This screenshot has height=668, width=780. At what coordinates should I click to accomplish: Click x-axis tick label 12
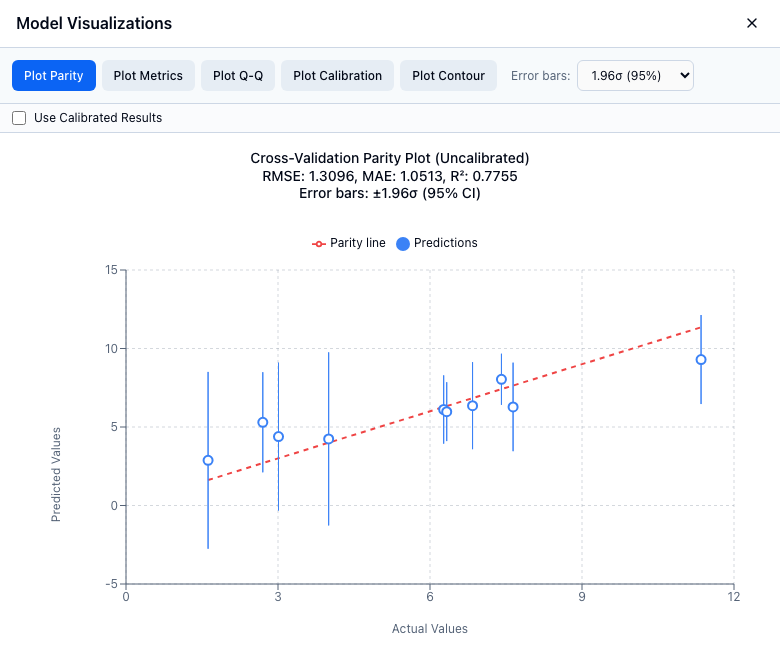[734, 597]
